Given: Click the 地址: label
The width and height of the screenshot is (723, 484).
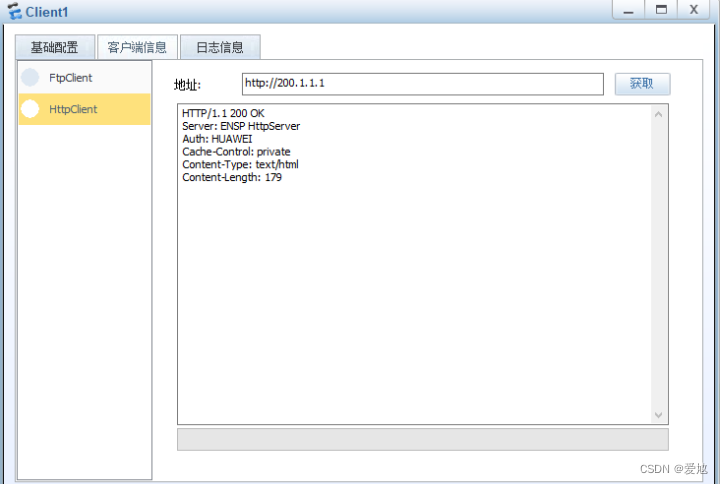Looking at the screenshot, I should coord(187,85).
